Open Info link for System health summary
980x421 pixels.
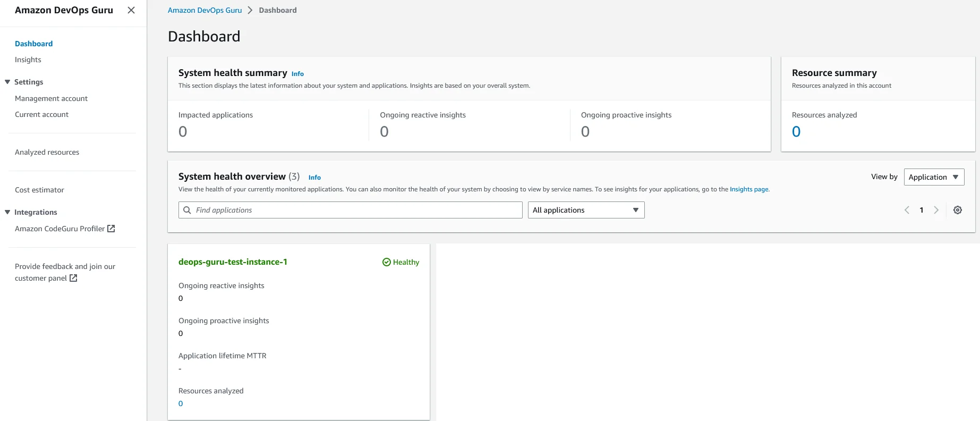(297, 74)
